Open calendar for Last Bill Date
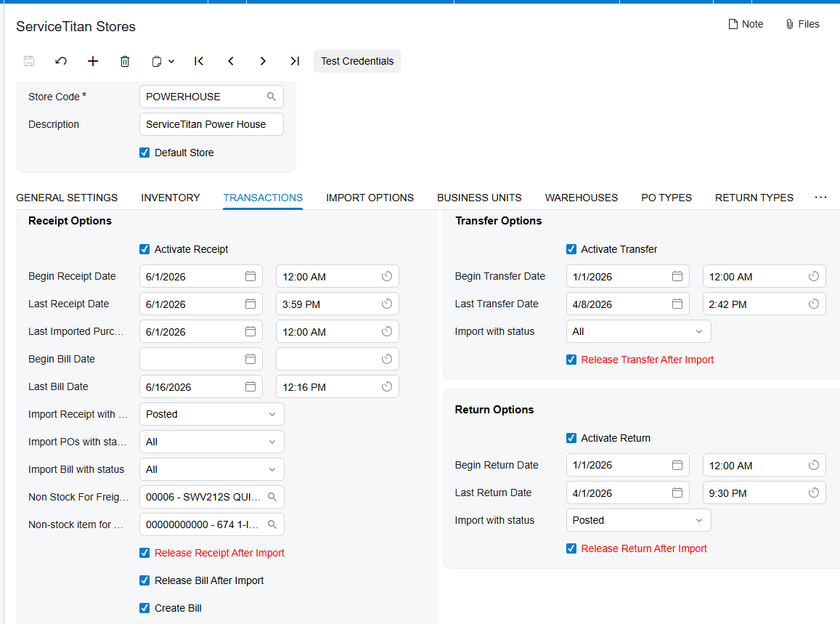Image resolution: width=840 pixels, height=624 pixels. [250, 386]
